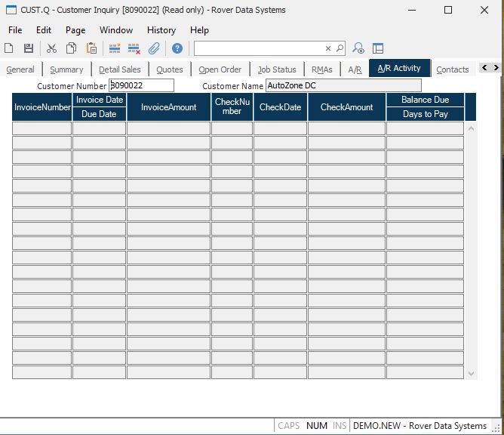Click the Paste clipboard icon
The image size is (504, 435).
(x=91, y=48)
